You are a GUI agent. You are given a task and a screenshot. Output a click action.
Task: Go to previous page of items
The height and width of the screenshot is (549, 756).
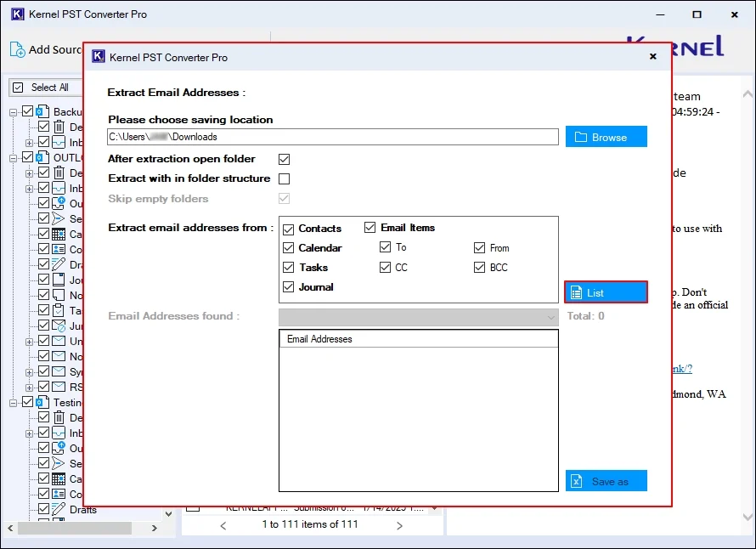coord(223,525)
